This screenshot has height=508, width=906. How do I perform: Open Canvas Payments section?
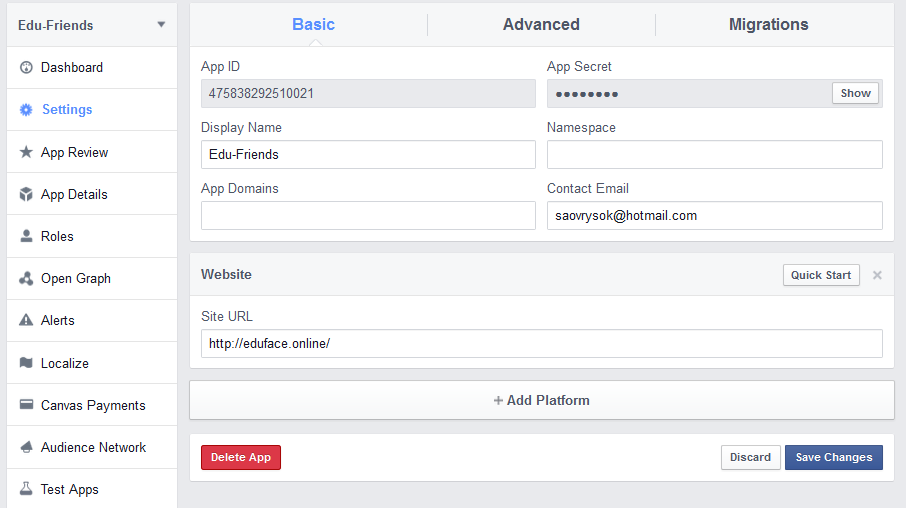coord(92,405)
